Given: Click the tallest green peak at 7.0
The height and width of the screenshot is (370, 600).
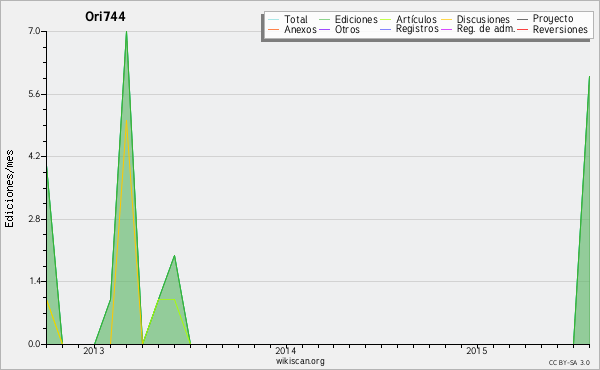Looking at the screenshot, I should click(126, 32).
